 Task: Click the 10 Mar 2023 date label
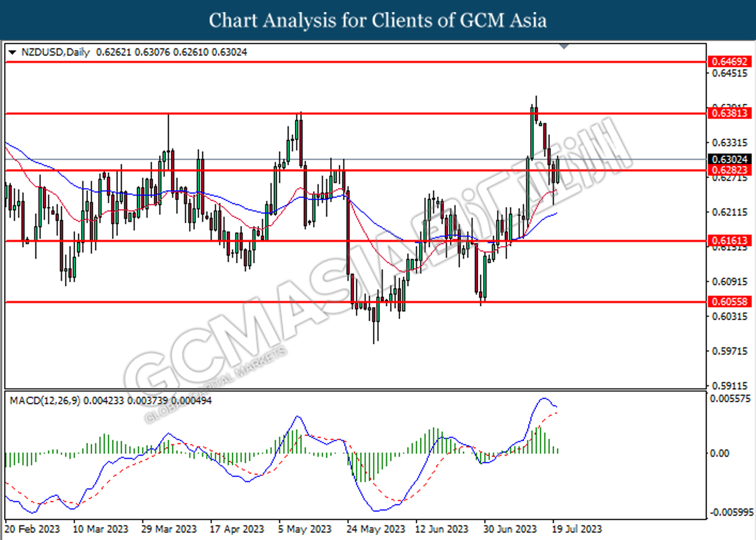pos(100,529)
